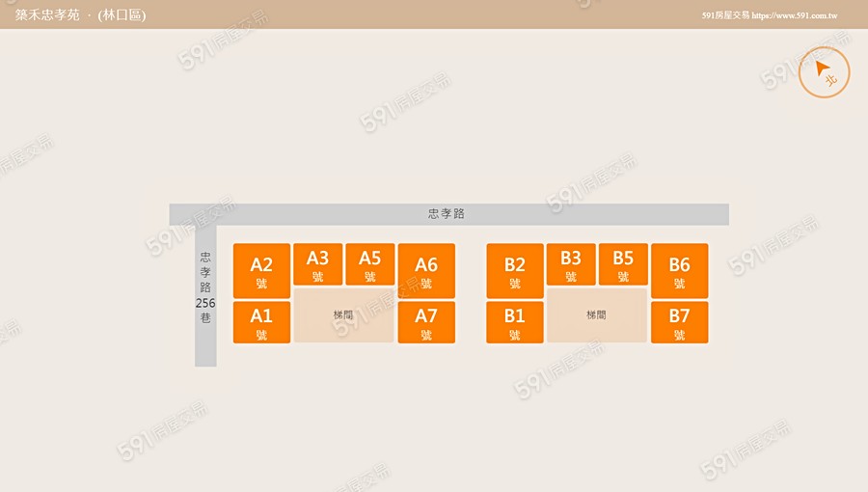The width and height of the screenshot is (868, 492).
Task: Pick the B3 unit tile
Action: 571,264
